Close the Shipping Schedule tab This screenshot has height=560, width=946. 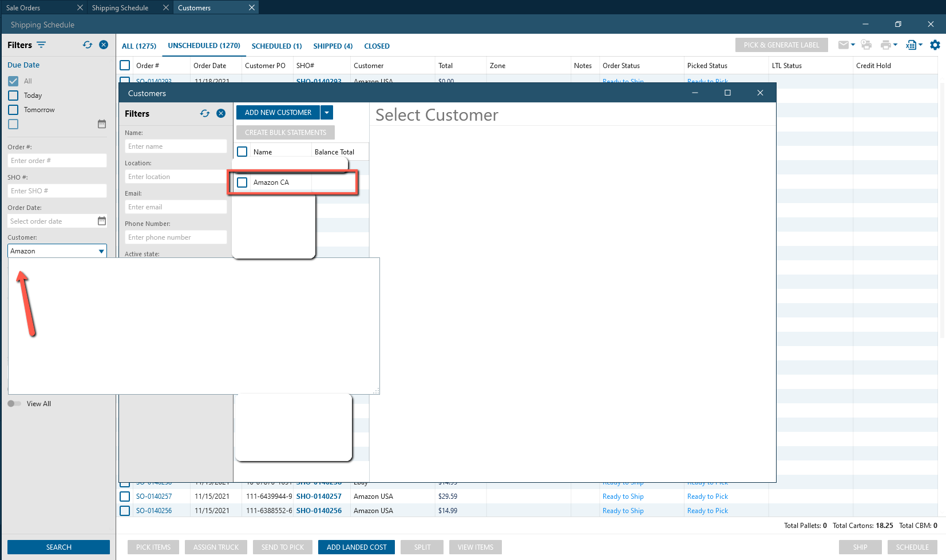tap(166, 7)
